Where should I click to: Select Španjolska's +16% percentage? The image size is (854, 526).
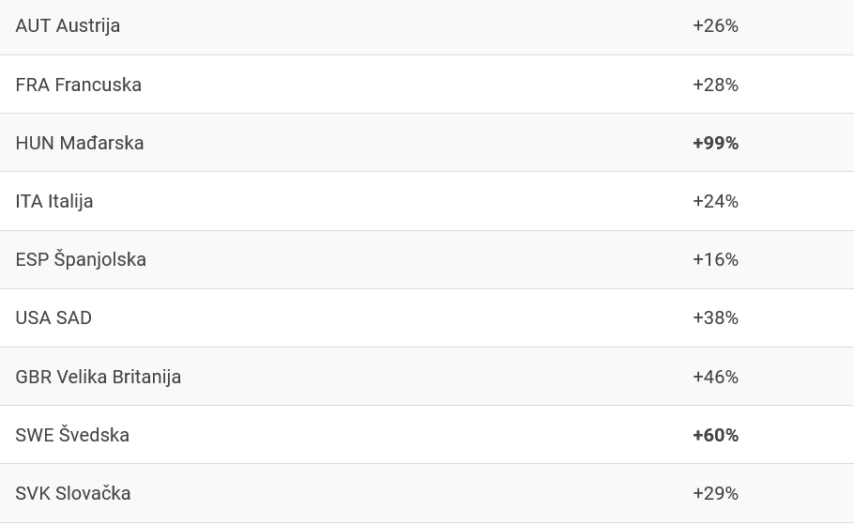(x=714, y=260)
